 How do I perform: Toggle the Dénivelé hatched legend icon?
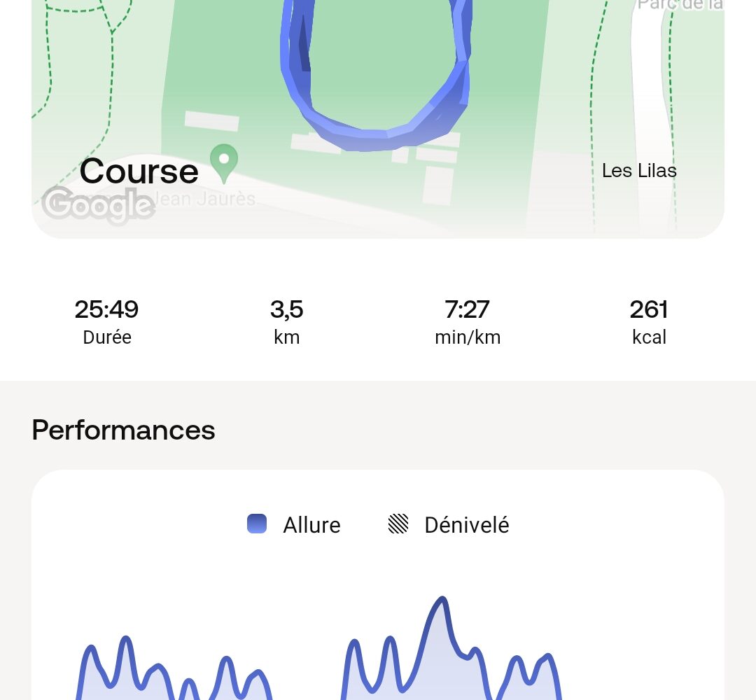point(398,524)
